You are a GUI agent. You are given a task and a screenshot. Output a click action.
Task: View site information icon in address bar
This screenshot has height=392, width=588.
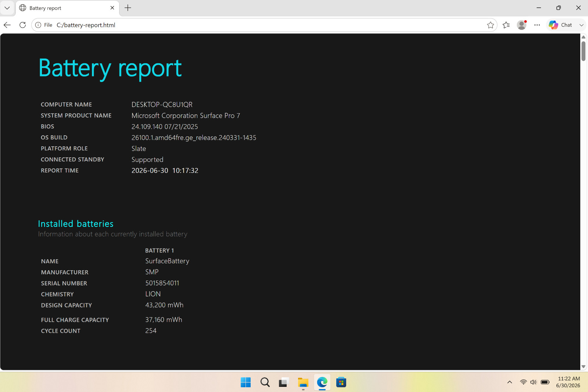click(x=38, y=25)
